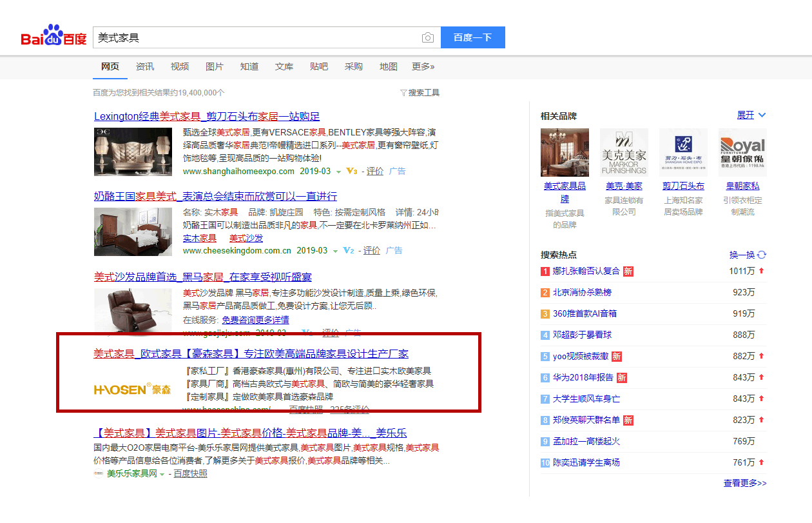Screen dimensions: 812x523
Task: Switch to the 地图 tab
Action: point(389,66)
